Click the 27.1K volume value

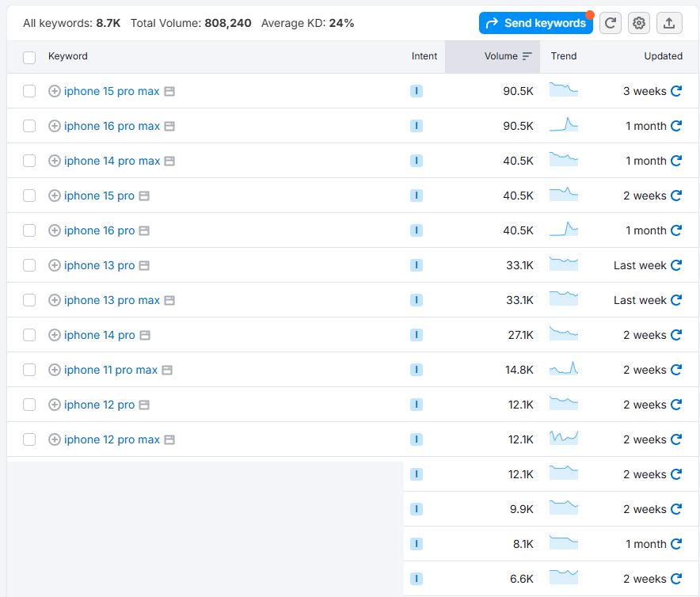(x=520, y=335)
